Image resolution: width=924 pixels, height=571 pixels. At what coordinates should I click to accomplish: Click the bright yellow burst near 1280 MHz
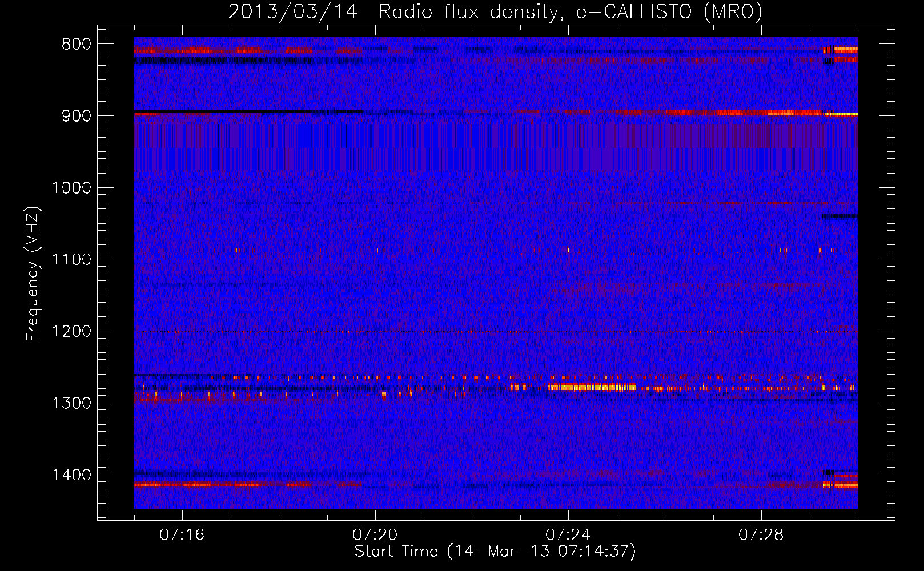pyautogui.click(x=592, y=387)
